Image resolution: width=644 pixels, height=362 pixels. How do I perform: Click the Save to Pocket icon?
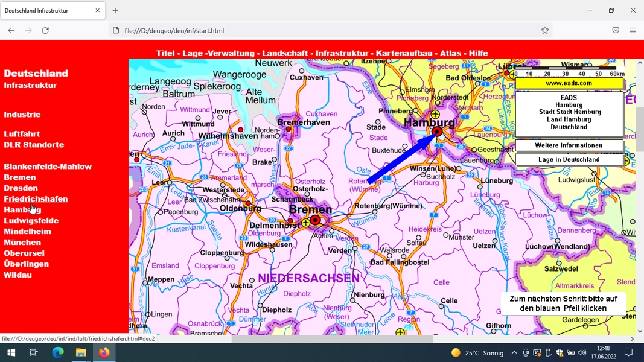[x=615, y=30]
